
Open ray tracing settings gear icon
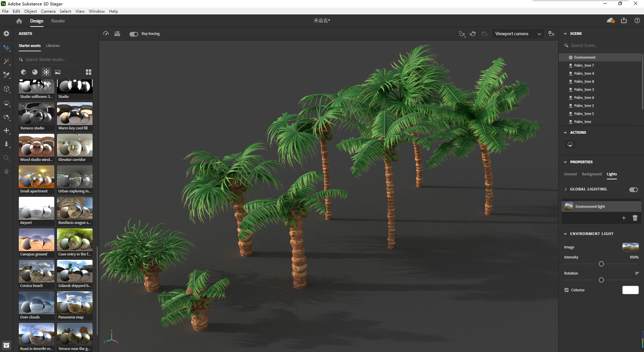[117, 34]
